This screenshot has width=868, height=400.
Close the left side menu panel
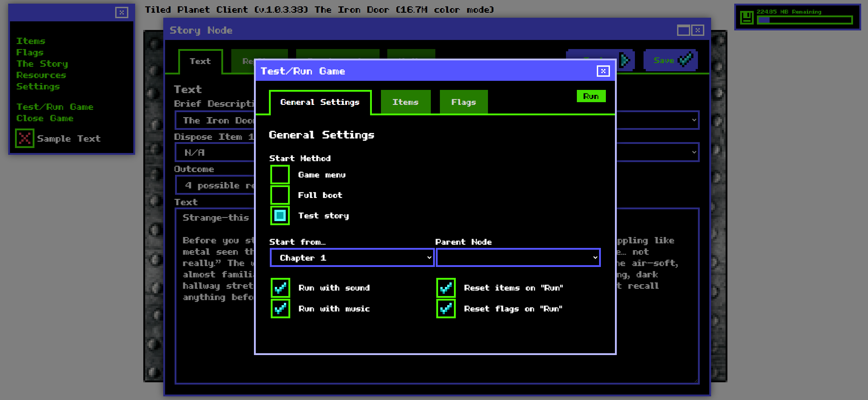pos(121,12)
